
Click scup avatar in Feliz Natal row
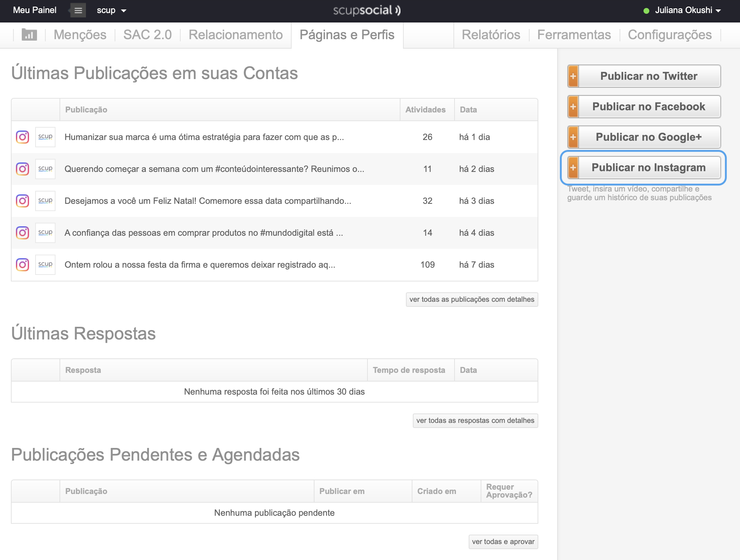coord(45,201)
